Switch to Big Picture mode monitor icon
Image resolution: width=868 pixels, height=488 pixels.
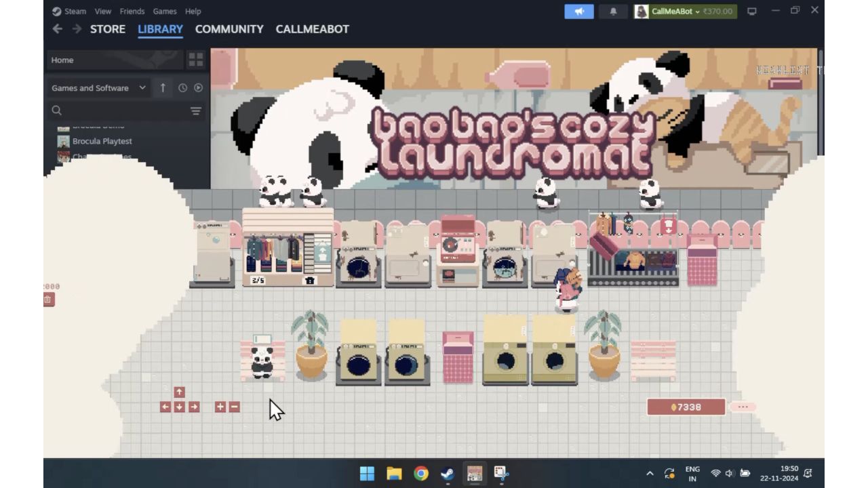click(751, 12)
